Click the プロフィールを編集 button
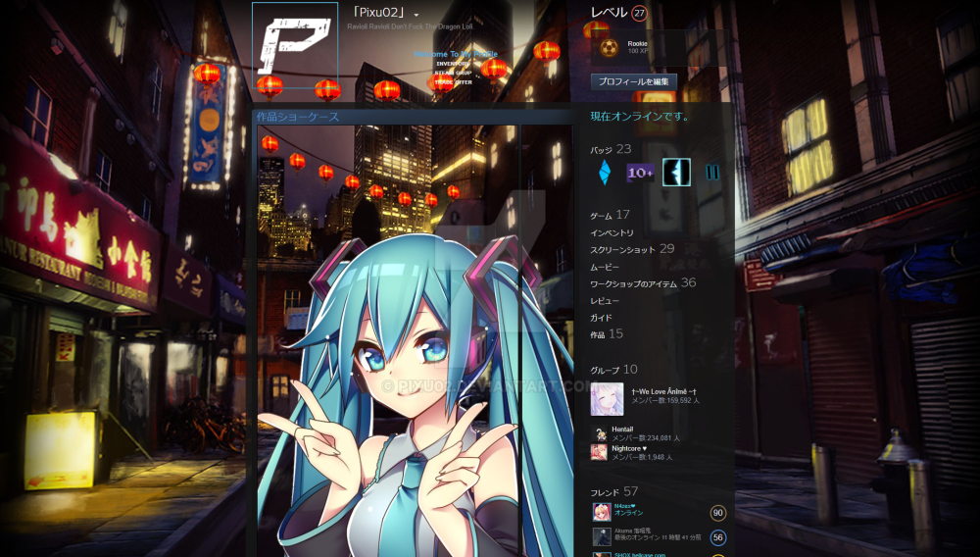Viewport: 980px width, 557px height. tap(633, 81)
